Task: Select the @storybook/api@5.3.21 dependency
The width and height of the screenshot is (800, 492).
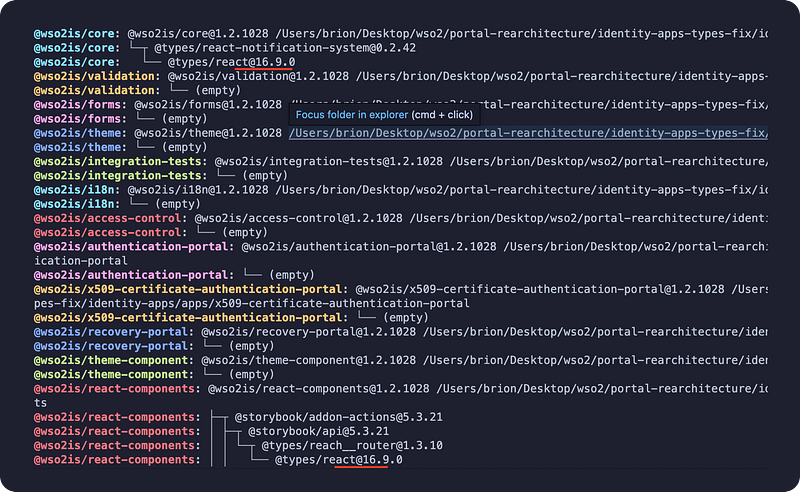Action: coord(318,431)
